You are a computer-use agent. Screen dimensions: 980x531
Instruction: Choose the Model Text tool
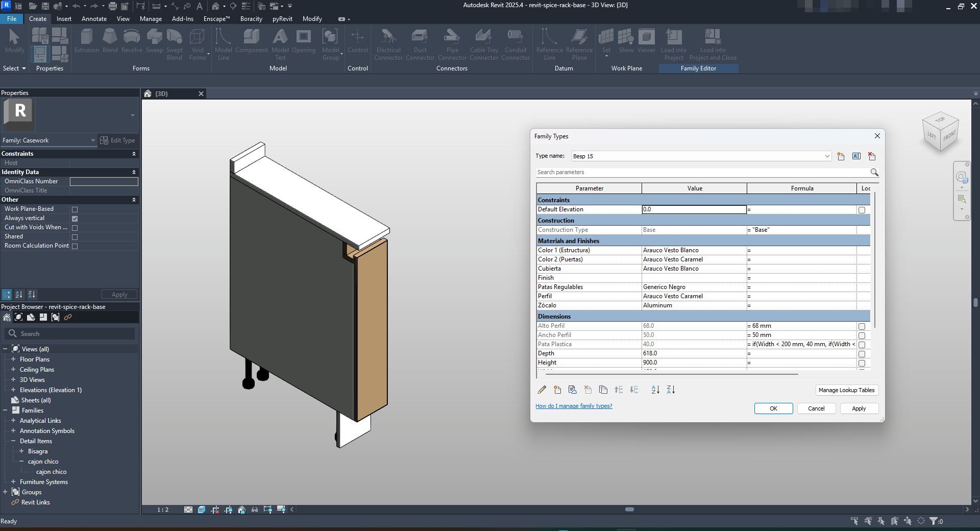[x=280, y=44]
